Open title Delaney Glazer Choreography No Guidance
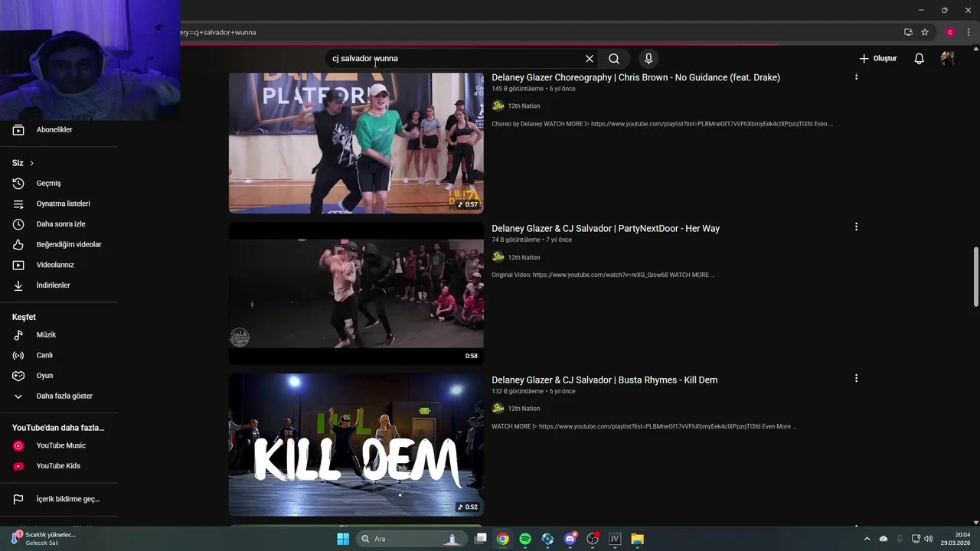 [x=635, y=77]
